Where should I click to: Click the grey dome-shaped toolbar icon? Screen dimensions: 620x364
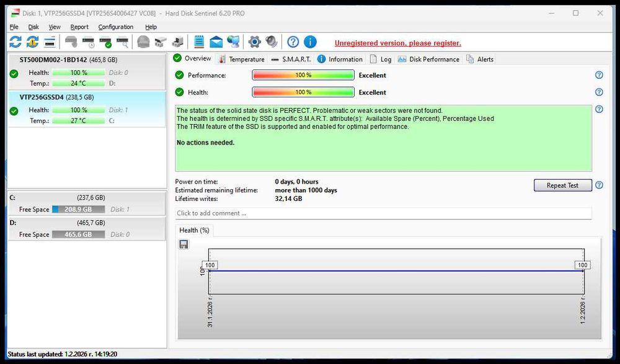click(143, 42)
